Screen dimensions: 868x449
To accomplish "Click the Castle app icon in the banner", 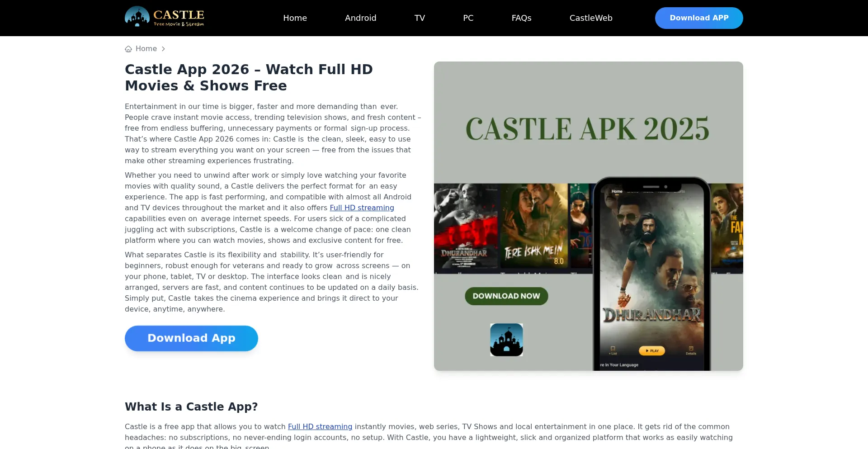I will (x=506, y=340).
